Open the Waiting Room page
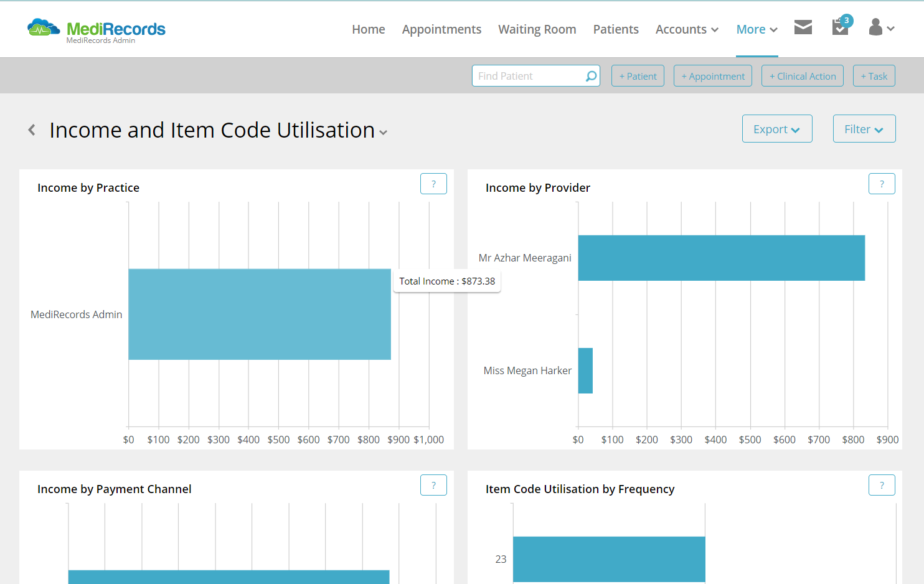The image size is (924, 584). coord(537,29)
